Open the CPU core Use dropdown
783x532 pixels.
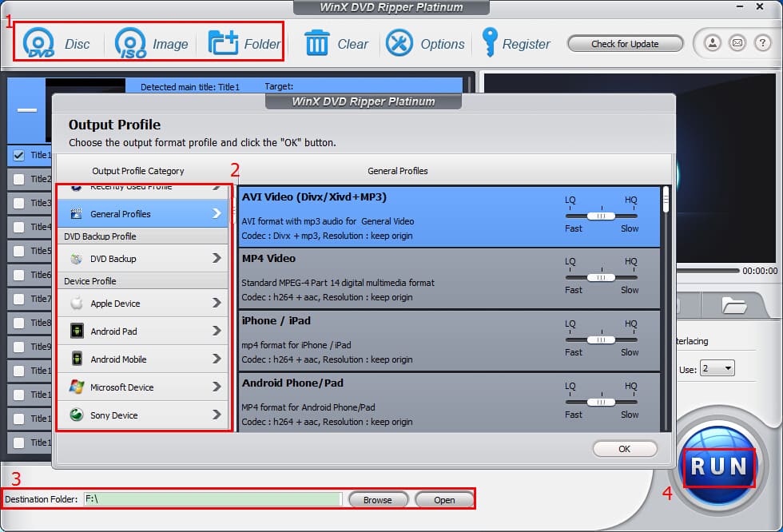point(717,369)
